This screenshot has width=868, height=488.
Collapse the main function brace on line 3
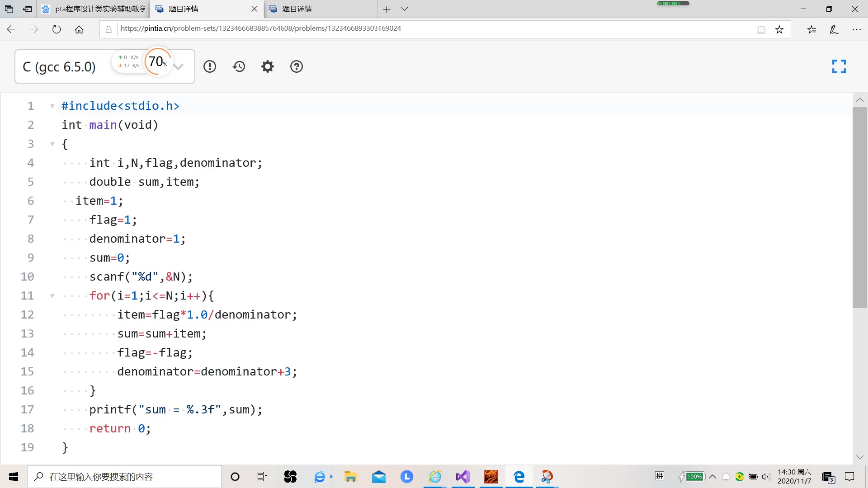52,144
